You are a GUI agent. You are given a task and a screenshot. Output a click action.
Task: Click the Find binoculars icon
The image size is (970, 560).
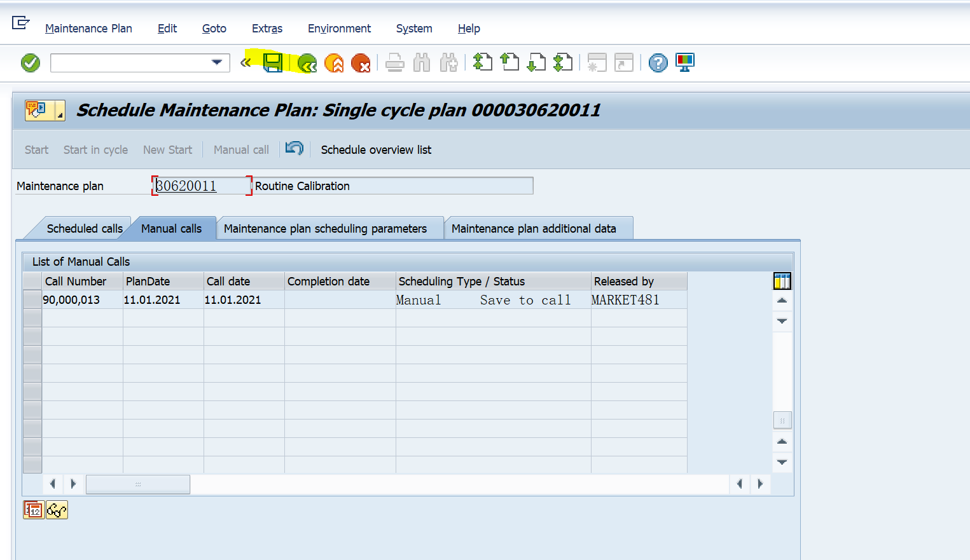[422, 63]
